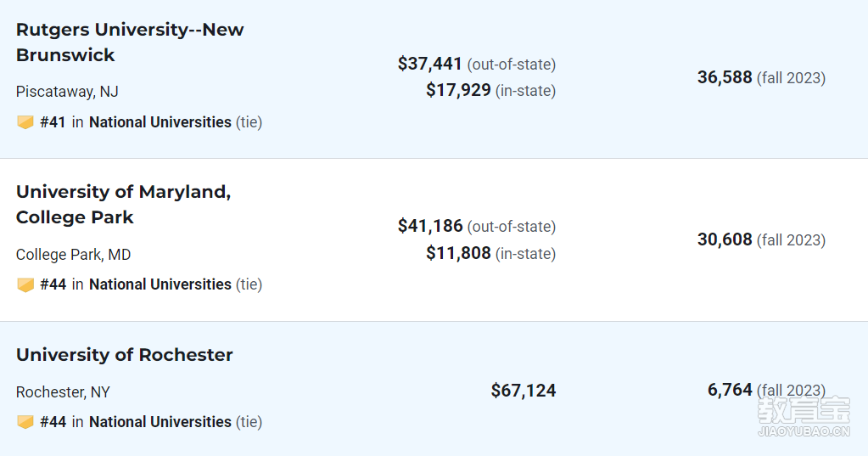Viewport: 868px width, 456px height.
Task: Click the badge icon next to Rochester's #44 ranking
Action: (25, 422)
